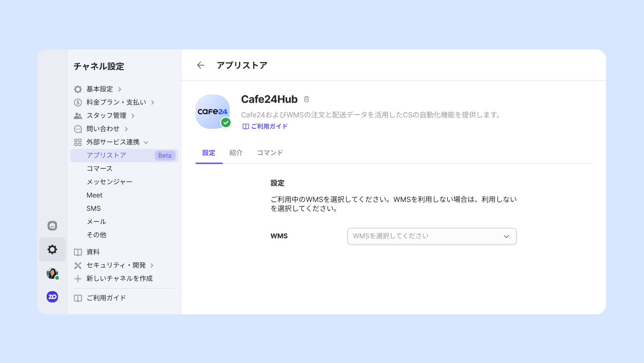The height and width of the screenshot is (363, 644).
Task: Click the green check badge on Cafe24 logo
Action: pyautogui.click(x=225, y=123)
